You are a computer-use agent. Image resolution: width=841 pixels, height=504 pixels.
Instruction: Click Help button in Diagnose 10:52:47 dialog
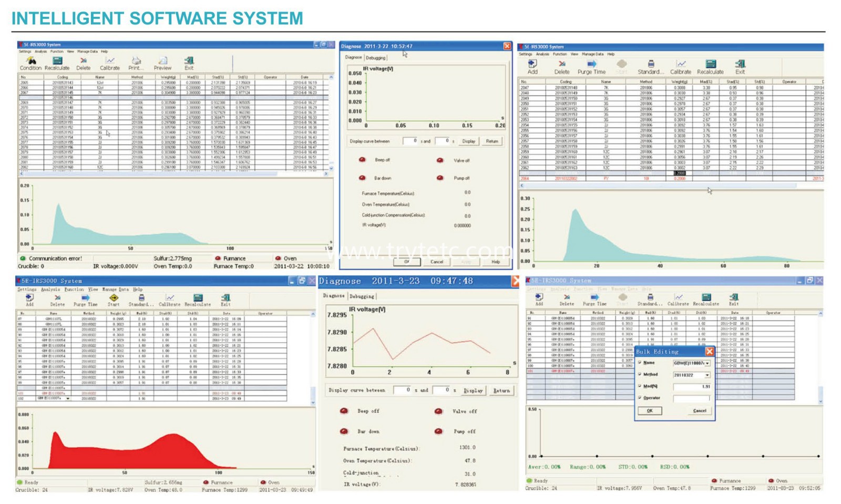click(496, 262)
